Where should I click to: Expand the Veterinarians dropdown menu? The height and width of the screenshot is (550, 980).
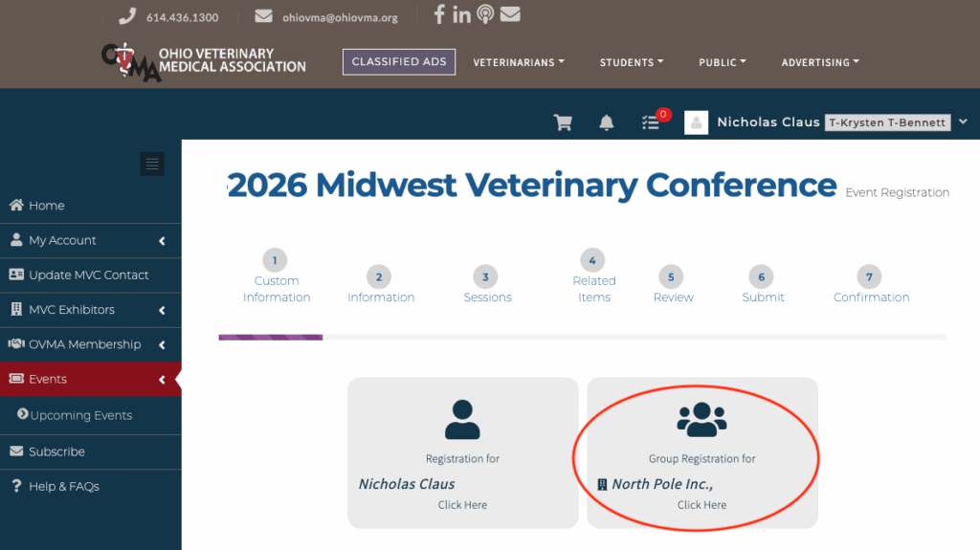pos(519,62)
